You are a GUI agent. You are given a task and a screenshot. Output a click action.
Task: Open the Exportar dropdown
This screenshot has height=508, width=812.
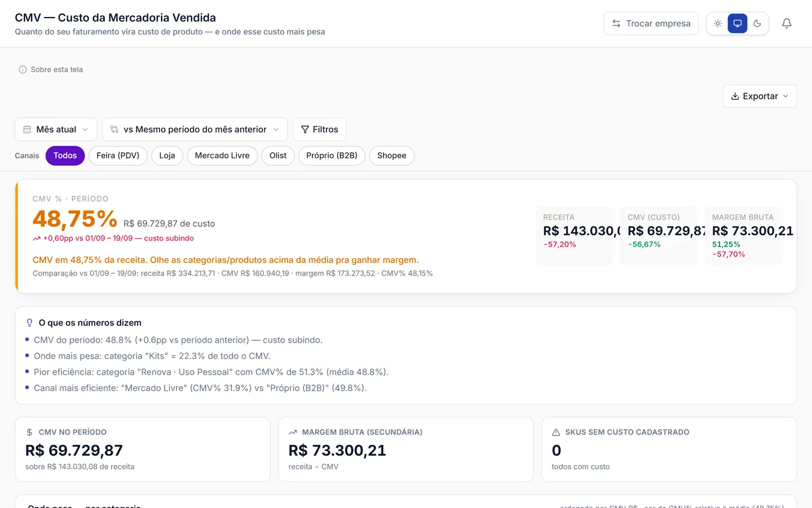click(760, 96)
